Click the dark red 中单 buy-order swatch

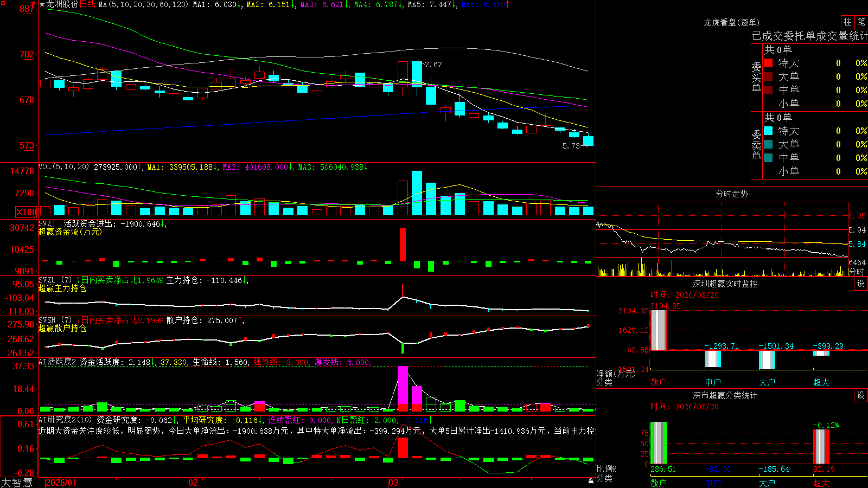click(x=768, y=90)
